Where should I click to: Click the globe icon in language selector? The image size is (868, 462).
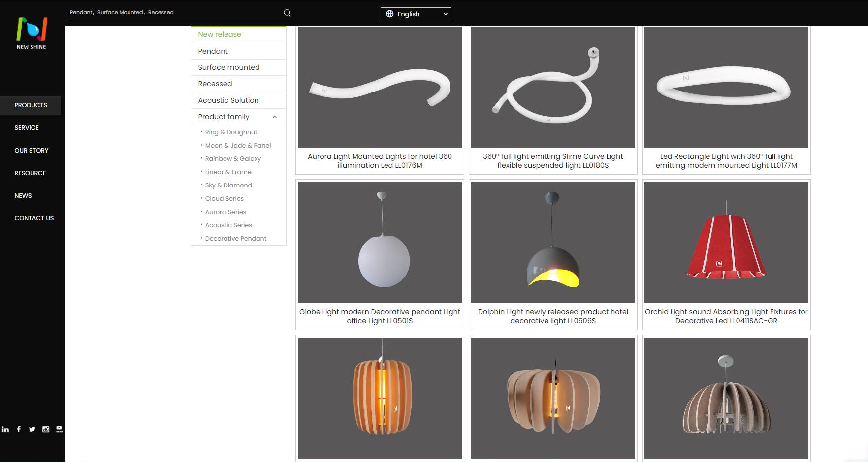pos(389,14)
